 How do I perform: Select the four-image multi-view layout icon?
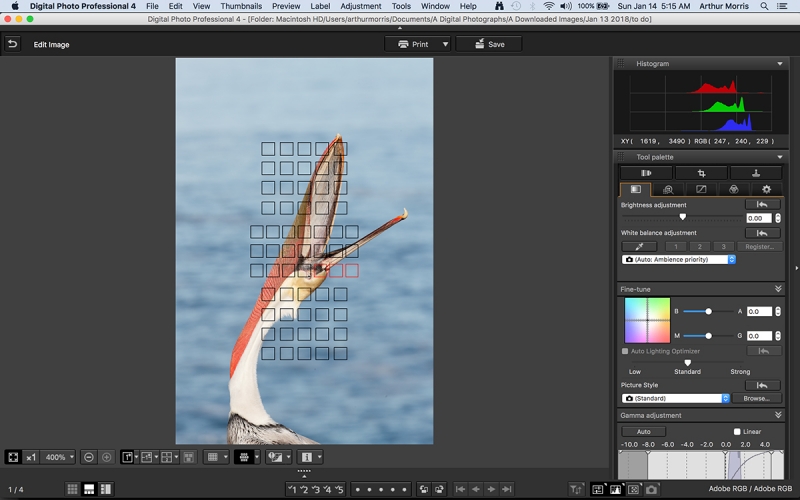click(x=167, y=457)
